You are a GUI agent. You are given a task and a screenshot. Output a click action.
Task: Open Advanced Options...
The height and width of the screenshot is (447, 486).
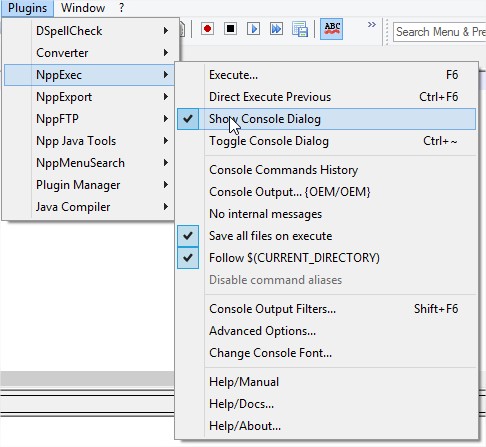tap(327, 331)
